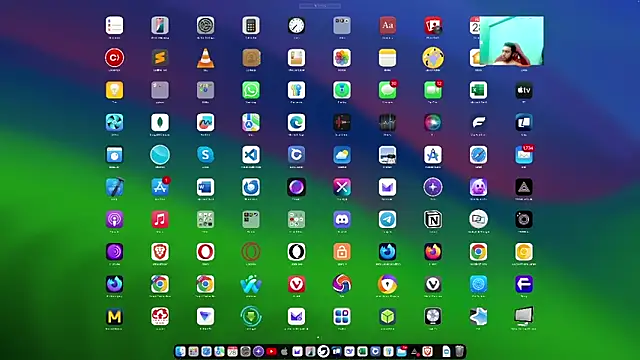Click the Launchpad search field
The width and height of the screenshot is (640, 360).
[x=320, y=6]
